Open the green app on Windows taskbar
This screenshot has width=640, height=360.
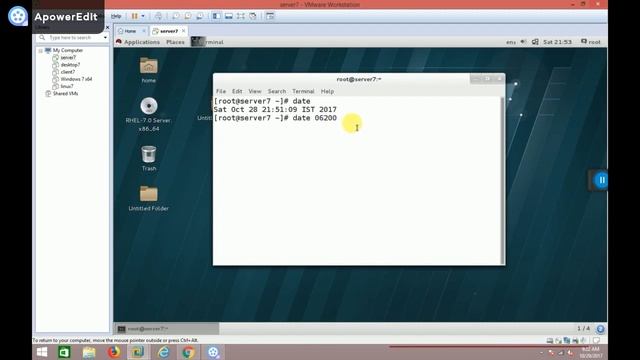pos(64,352)
